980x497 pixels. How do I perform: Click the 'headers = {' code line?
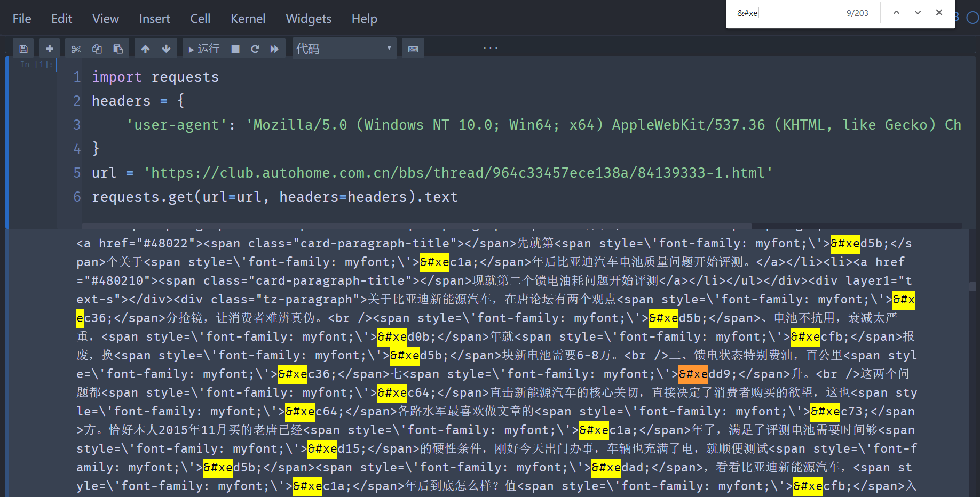point(138,101)
